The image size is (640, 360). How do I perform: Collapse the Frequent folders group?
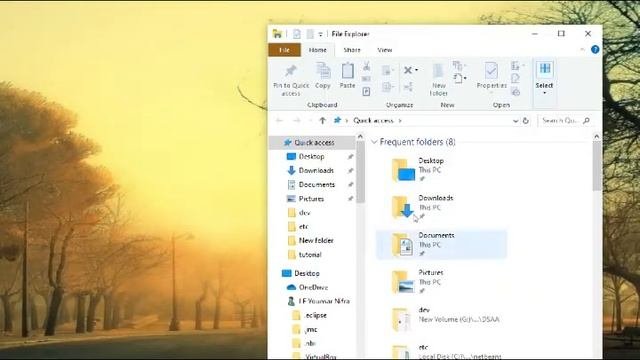(x=374, y=142)
